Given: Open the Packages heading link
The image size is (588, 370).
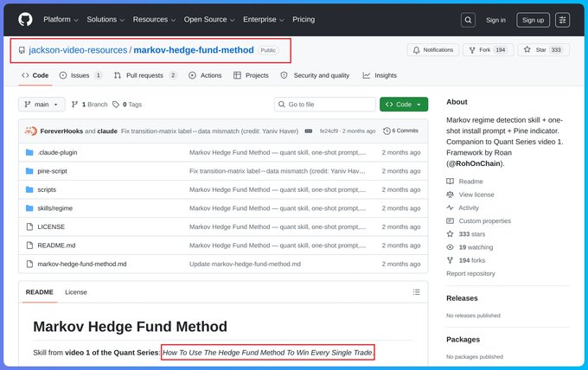Looking at the screenshot, I should click(x=463, y=339).
